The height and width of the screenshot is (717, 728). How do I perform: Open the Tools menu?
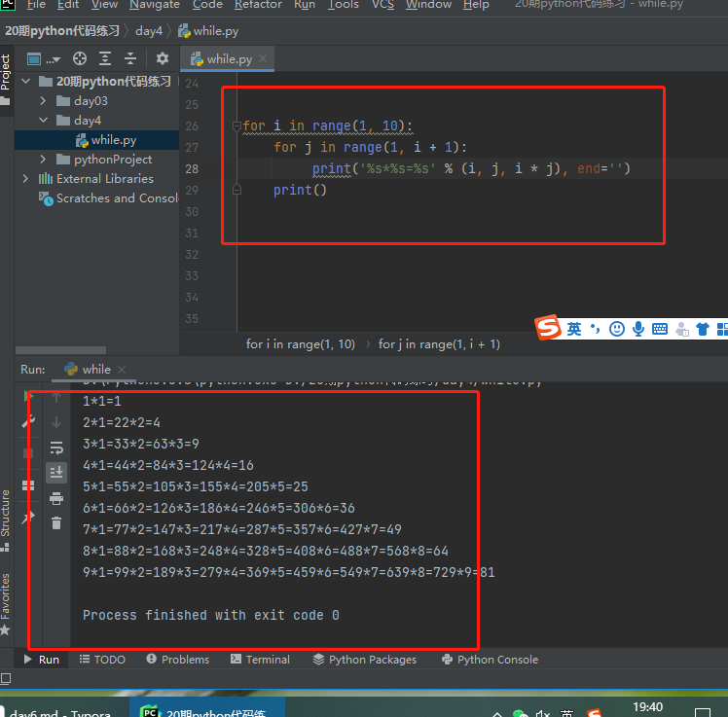coord(344,5)
